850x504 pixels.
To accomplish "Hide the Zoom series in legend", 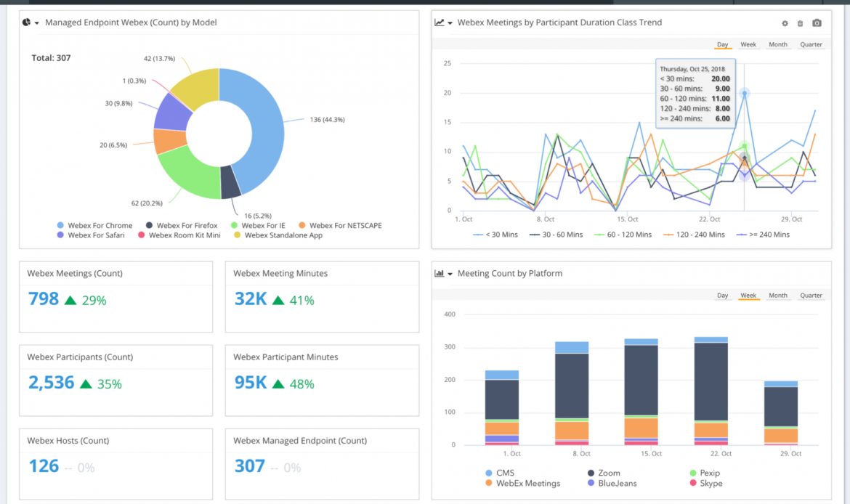I will point(607,473).
